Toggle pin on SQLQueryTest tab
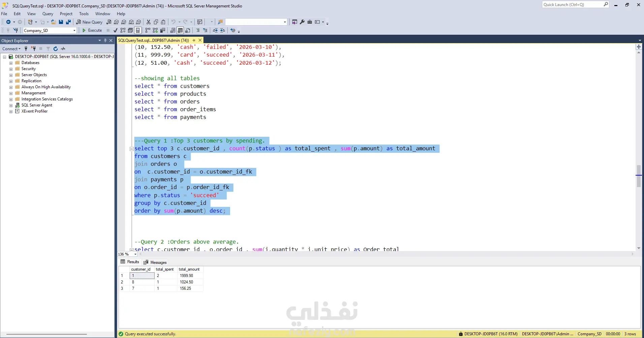 click(x=194, y=40)
